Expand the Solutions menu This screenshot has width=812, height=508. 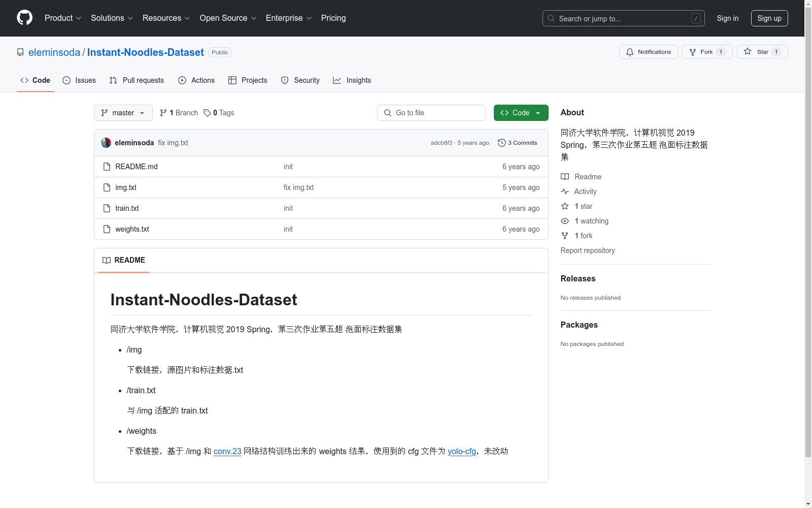click(x=112, y=18)
